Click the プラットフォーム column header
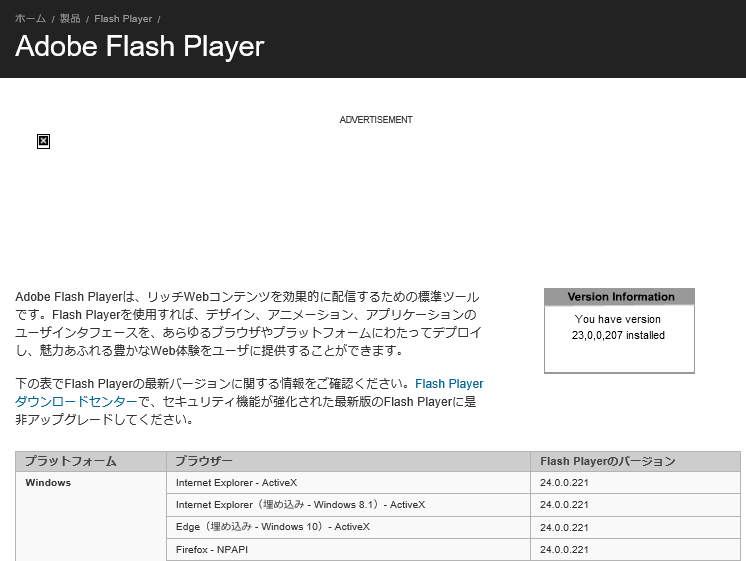Image resolution: width=746 pixels, height=561 pixels. point(91,461)
